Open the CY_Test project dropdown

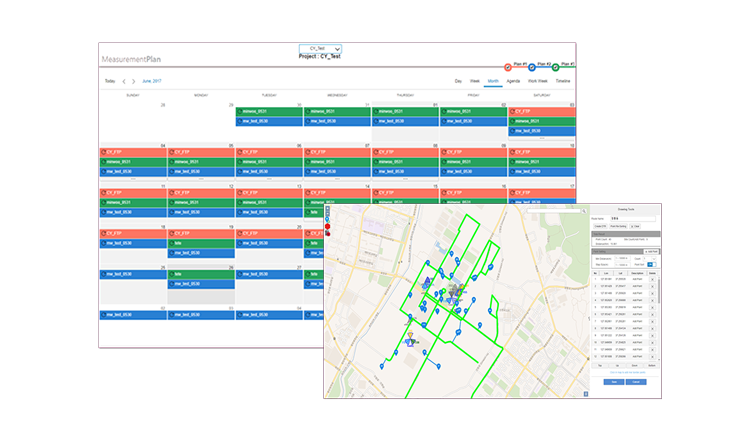click(x=321, y=48)
